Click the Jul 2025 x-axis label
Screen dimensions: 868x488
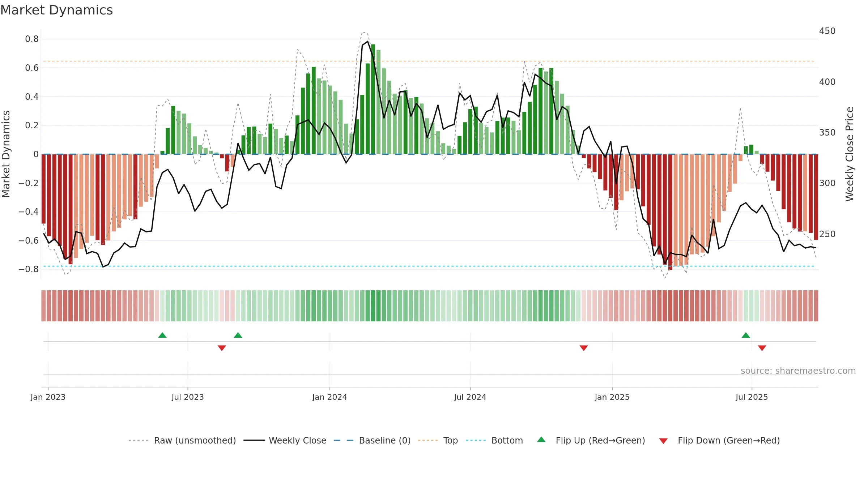tap(752, 397)
